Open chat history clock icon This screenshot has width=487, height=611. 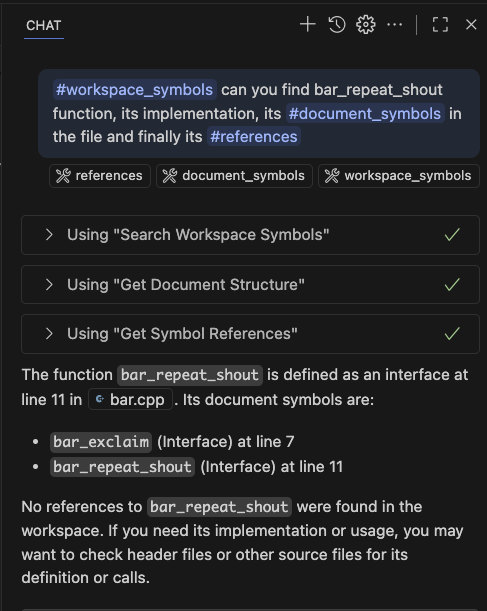(337, 25)
